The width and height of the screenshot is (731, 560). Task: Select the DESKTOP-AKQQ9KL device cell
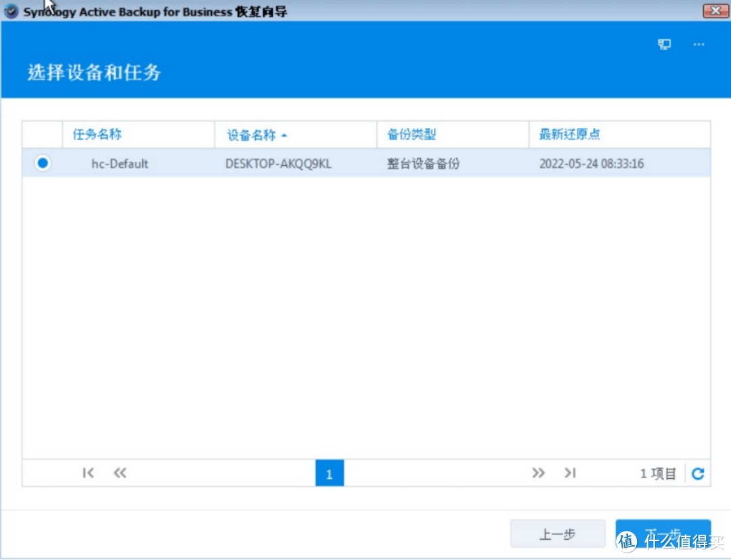(278, 164)
